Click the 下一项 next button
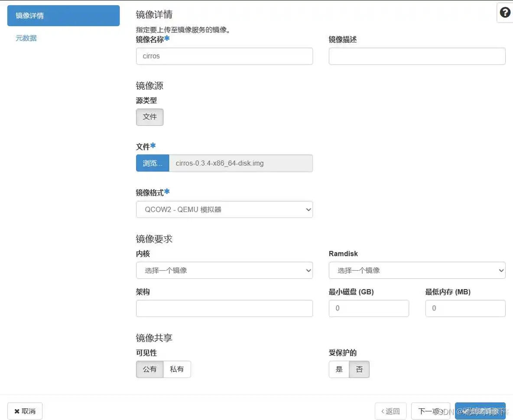Screen dimensions: 513x420 430,410
